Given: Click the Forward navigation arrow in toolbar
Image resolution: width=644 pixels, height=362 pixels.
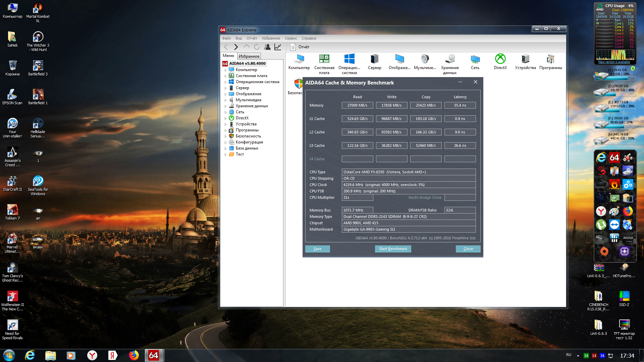Looking at the screenshot, I should (236, 47).
